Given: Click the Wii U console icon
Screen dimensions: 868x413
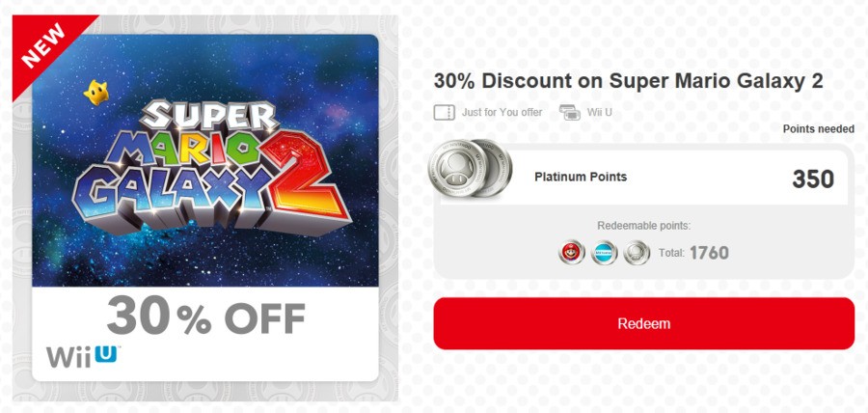Looking at the screenshot, I should [570, 112].
